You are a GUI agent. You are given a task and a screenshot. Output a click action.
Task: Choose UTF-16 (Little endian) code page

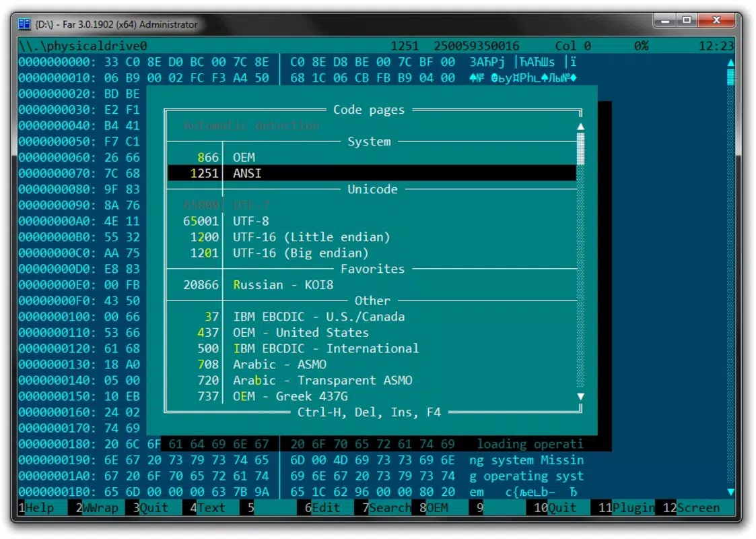tap(372, 237)
